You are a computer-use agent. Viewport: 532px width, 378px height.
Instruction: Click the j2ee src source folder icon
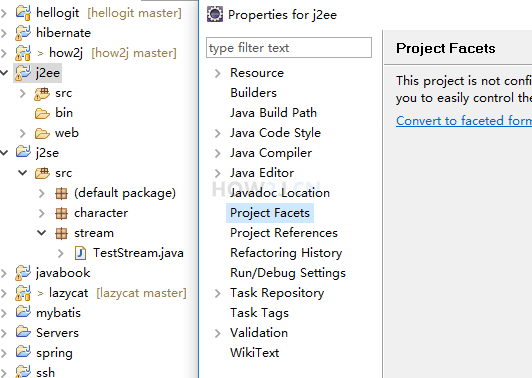pyautogui.click(x=42, y=93)
